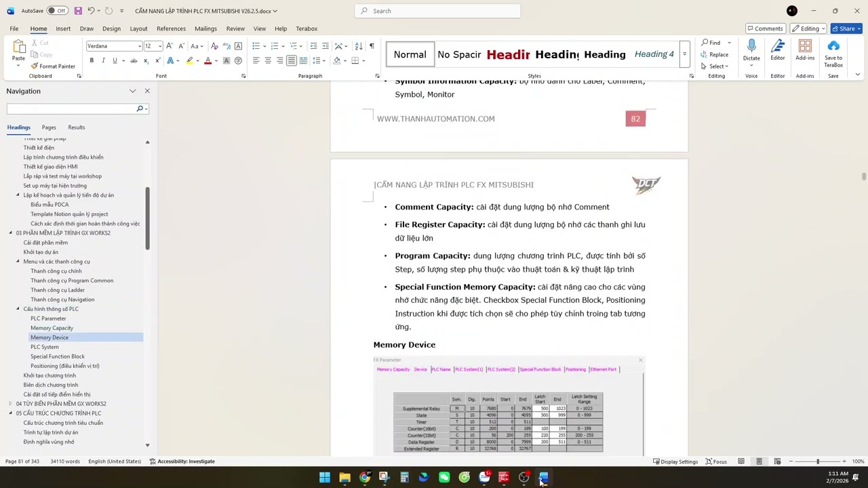Open the File menu
The width and height of the screenshot is (868, 488).
[x=14, y=28]
